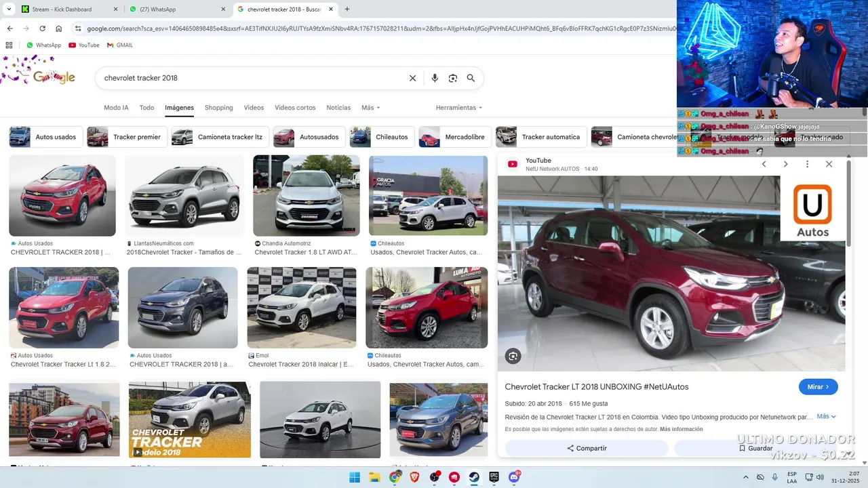868x488 pixels.
Task: Open the Chevrolet Tracker LT 2018 UNBOXING title
Action: pyautogui.click(x=597, y=387)
